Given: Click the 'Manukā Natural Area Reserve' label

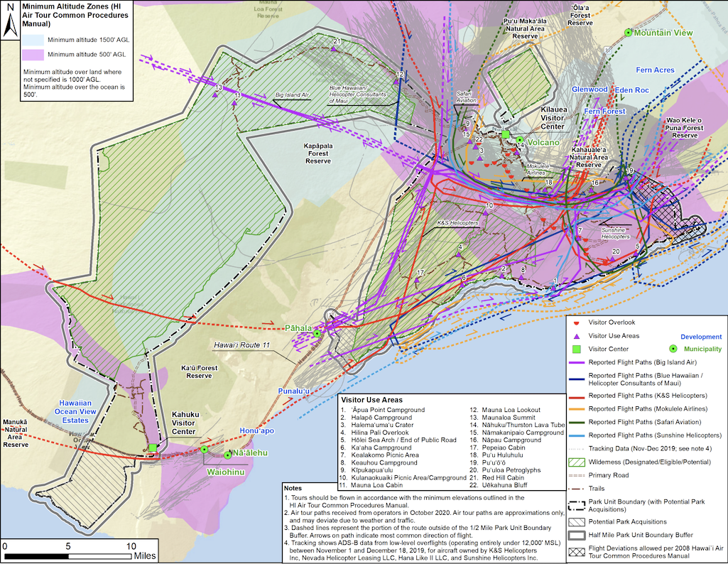Looking at the screenshot, I should (x=16, y=433).
